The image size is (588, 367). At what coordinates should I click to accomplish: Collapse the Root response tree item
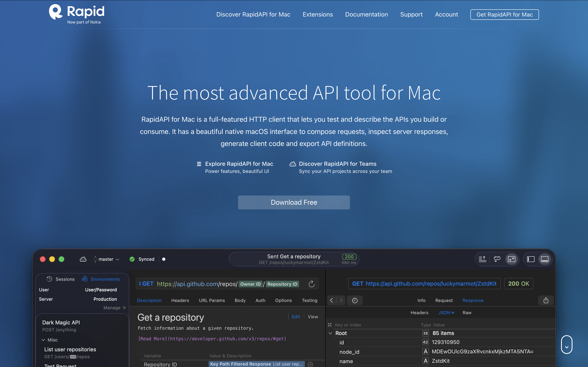[x=331, y=333]
